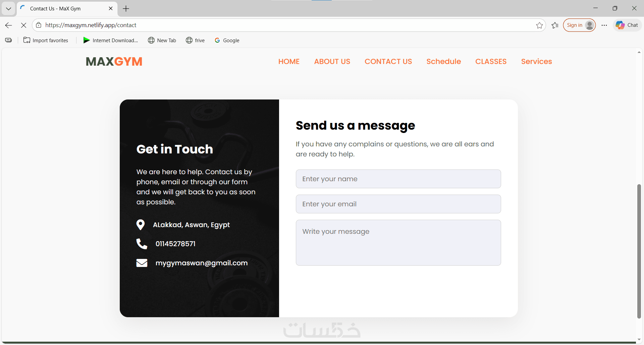The width and height of the screenshot is (644, 345).
Task: Click the location pin icon
Action: pos(141,225)
